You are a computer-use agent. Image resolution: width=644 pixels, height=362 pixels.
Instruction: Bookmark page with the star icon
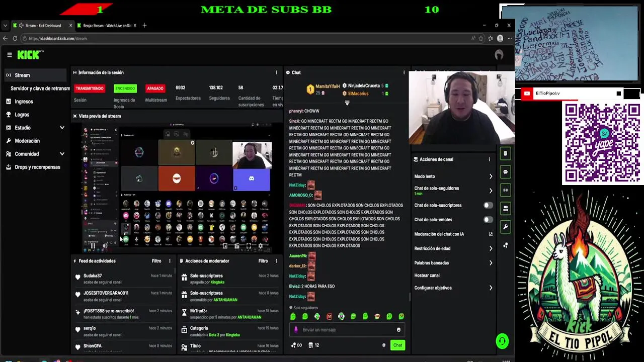(481, 38)
